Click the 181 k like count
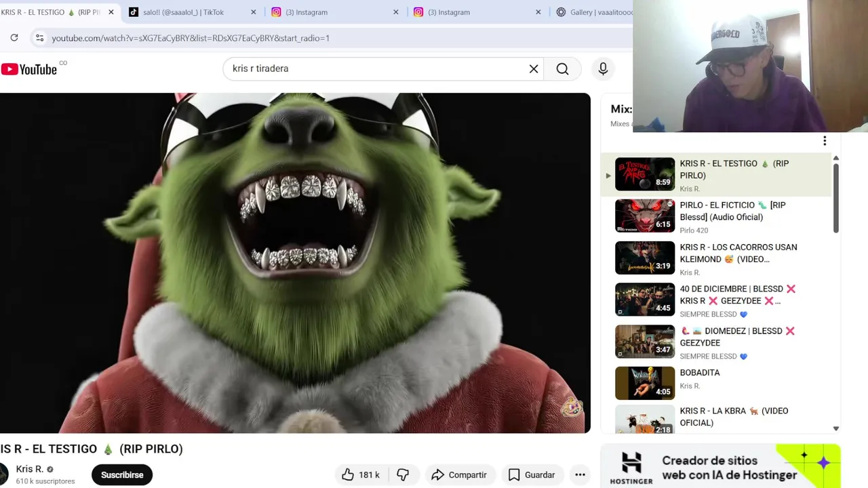Screen dimensions: 868x488 pyautogui.click(x=369, y=474)
